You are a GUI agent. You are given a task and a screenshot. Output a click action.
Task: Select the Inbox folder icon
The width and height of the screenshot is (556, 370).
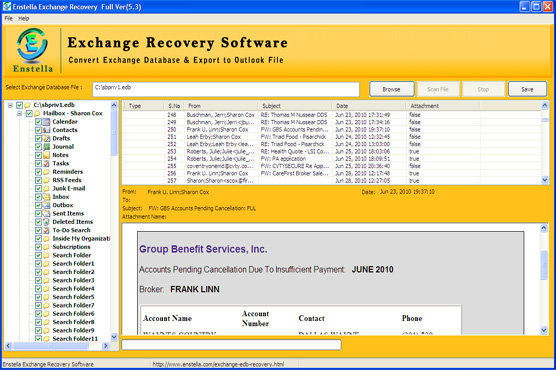tap(46, 197)
